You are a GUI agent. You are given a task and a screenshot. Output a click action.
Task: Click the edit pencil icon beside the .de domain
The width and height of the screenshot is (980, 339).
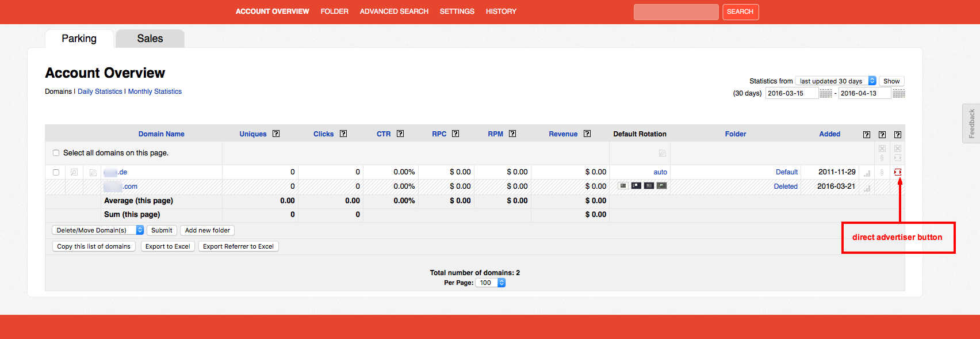point(93,172)
